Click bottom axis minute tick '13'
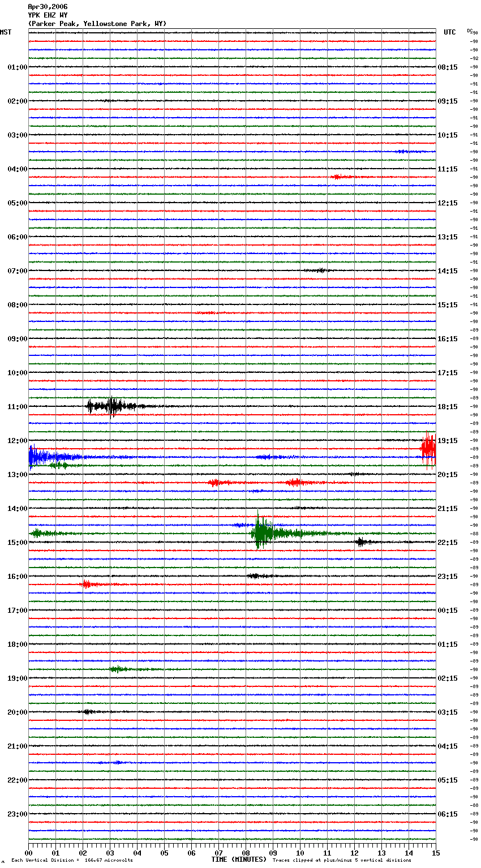The width and height of the screenshot is (481, 868). point(381,853)
